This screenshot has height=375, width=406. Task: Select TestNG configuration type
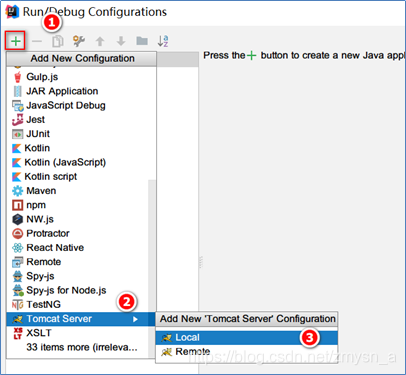click(77, 305)
